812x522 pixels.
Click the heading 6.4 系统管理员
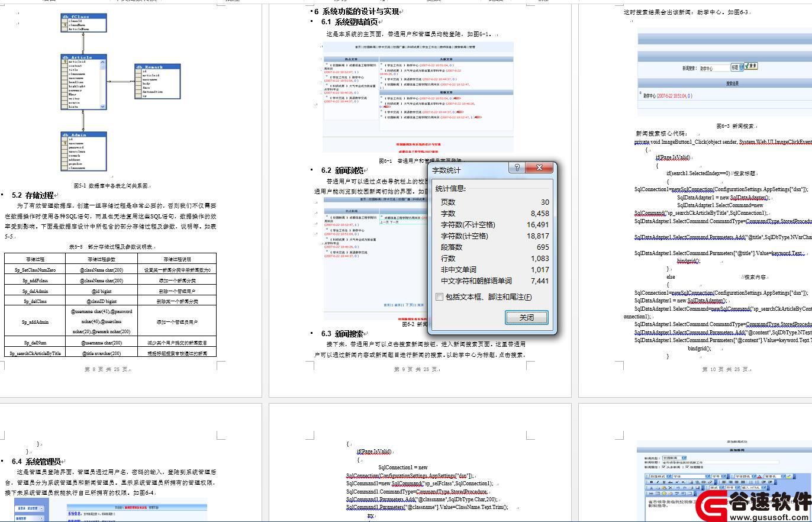coord(37,461)
